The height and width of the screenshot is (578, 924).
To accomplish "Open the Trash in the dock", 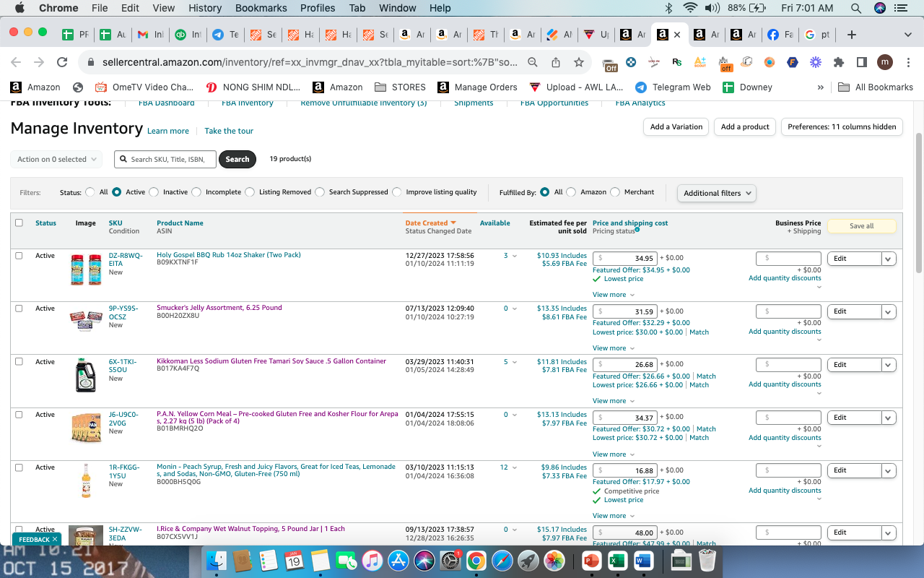I will coord(707,561).
